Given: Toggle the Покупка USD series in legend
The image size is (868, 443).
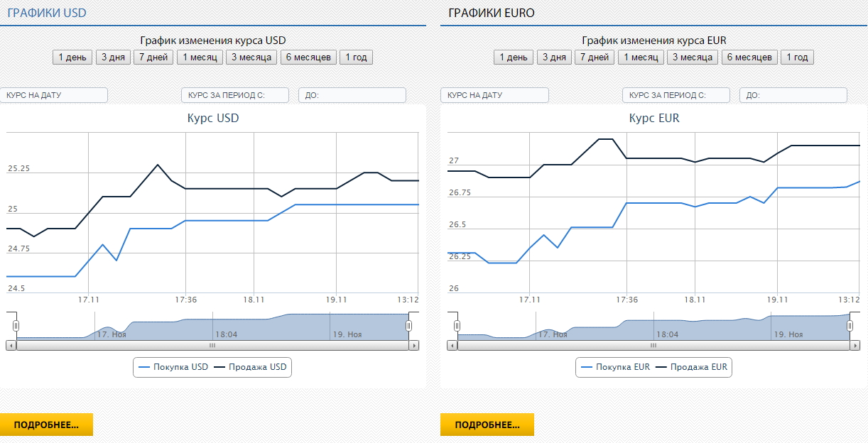Looking at the screenshot, I should coord(173,367).
